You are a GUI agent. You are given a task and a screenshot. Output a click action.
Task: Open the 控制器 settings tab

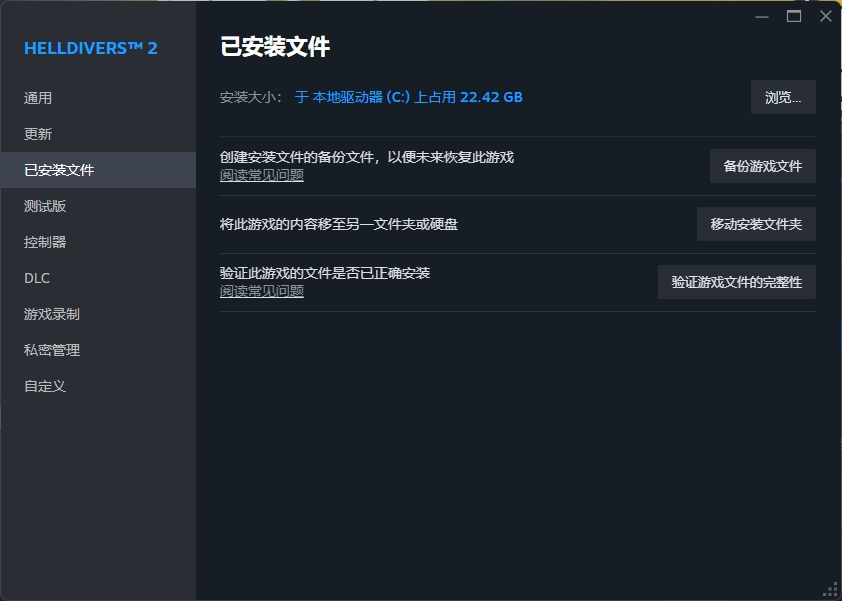point(45,242)
